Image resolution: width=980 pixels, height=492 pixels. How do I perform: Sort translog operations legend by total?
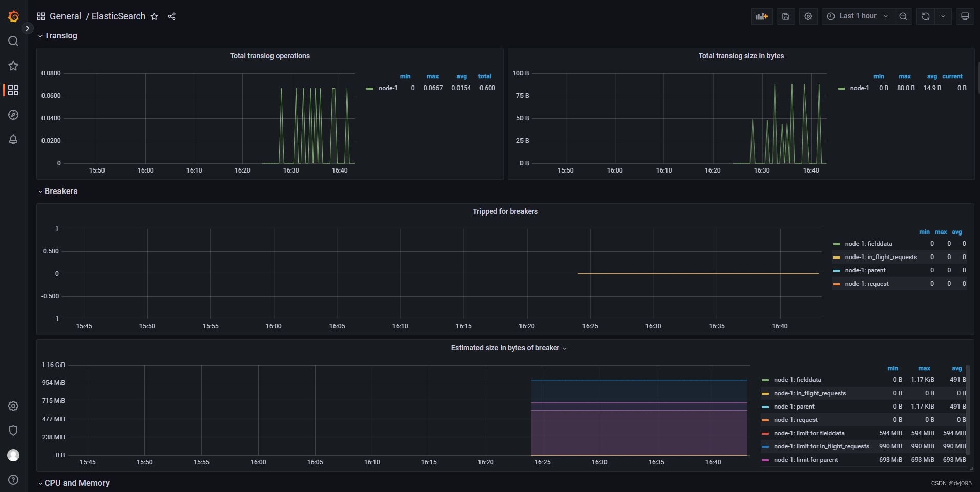485,76
